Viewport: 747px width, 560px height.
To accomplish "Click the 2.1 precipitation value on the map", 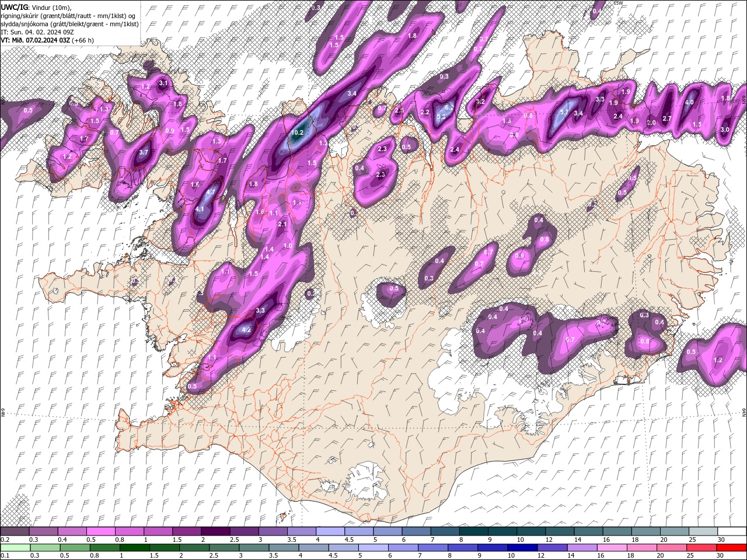I will point(282,224).
